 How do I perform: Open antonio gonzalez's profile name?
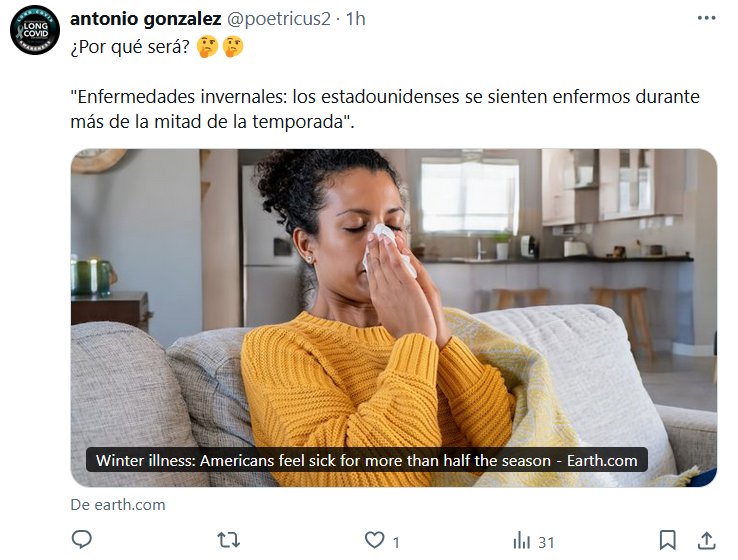145,19
